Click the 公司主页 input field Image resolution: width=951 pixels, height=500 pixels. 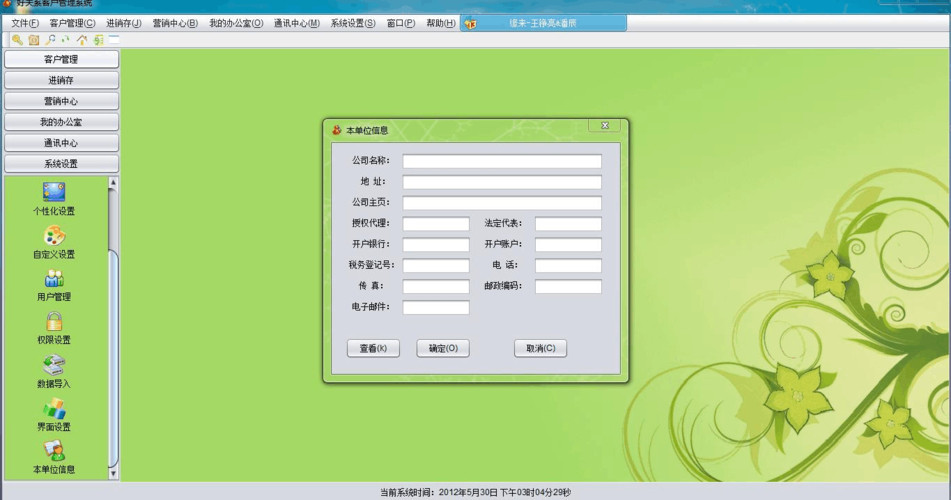(x=502, y=203)
